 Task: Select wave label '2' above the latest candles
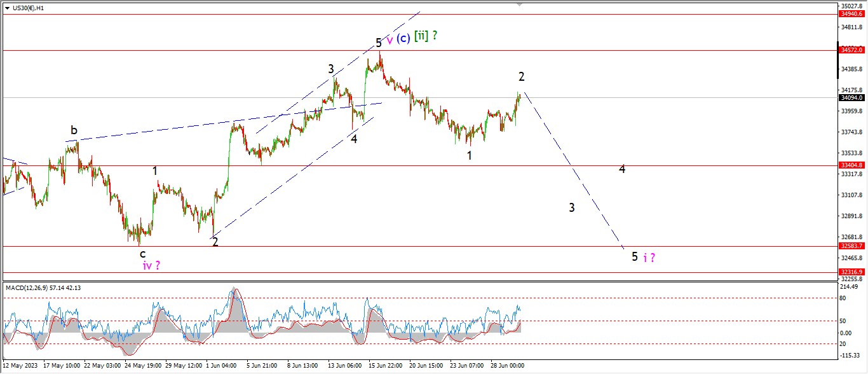(521, 76)
